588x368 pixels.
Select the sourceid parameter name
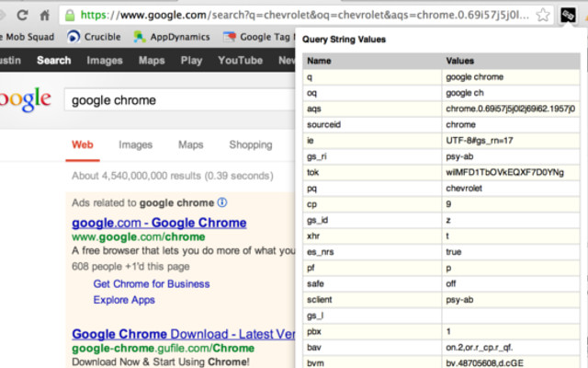click(323, 124)
